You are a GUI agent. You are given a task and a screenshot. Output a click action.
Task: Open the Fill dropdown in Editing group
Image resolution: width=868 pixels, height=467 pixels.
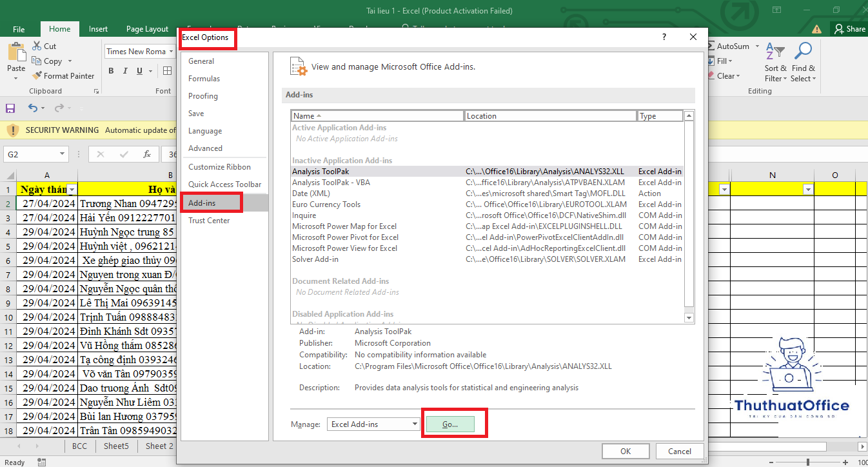coord(729,61)
